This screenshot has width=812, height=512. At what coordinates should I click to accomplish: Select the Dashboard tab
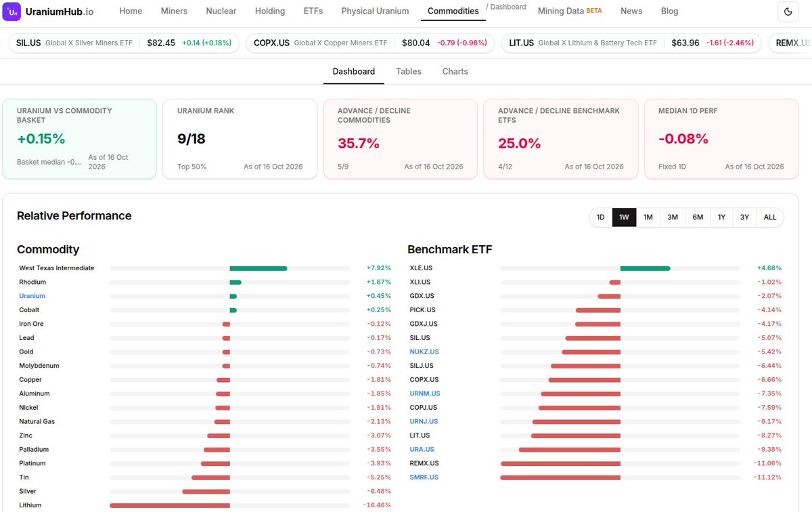point(353,71)
